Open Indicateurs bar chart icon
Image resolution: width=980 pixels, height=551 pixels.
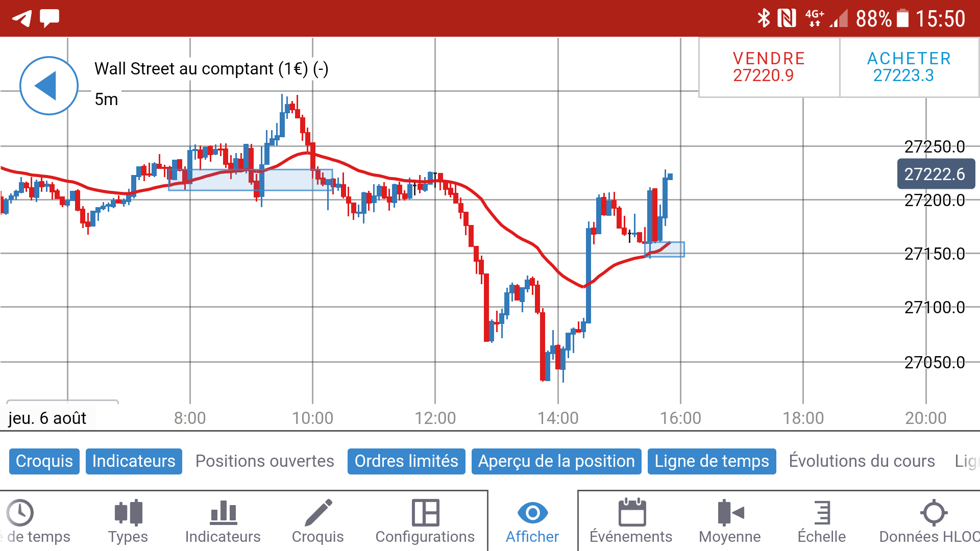(223, 513)
